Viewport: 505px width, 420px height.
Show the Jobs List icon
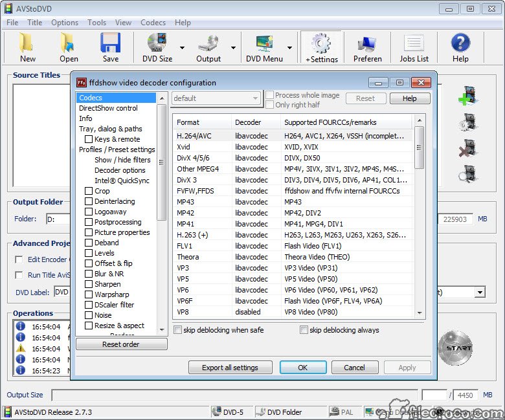(414, 43)
